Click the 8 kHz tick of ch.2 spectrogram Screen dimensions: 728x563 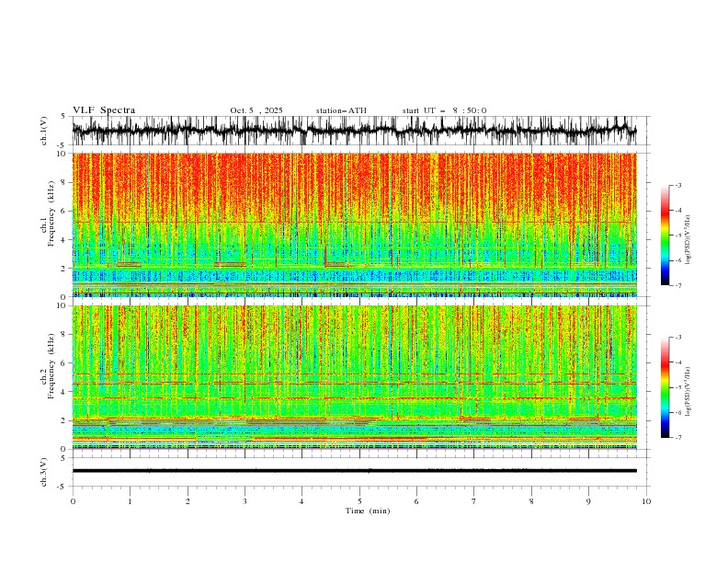click(x=63, y=335)
